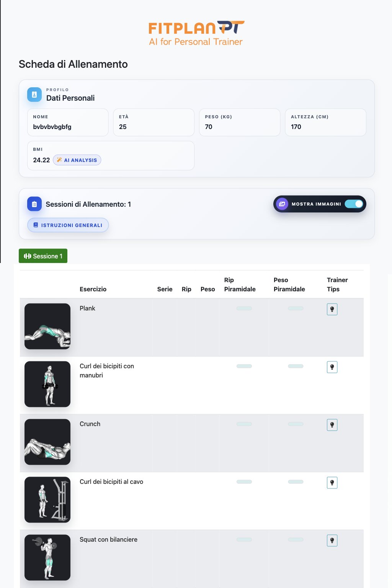
Task: Click the Età field showing 25
Action: [x=154, y=122]
